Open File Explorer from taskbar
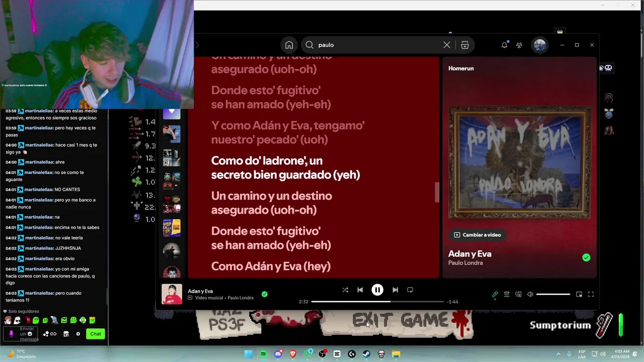 coord(396,354)
